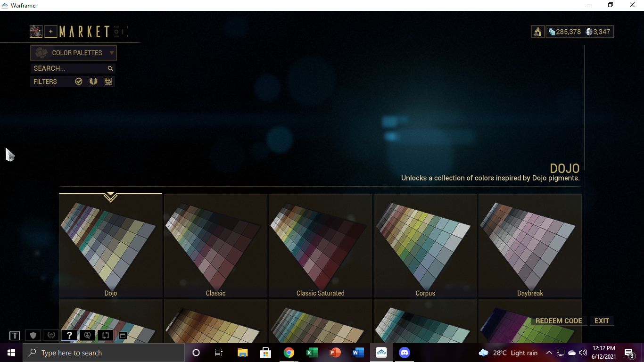Switch to Warframe taskbar icon
Image resolution: width=644 pixels, height=362 pixels.
coord(381,353)
